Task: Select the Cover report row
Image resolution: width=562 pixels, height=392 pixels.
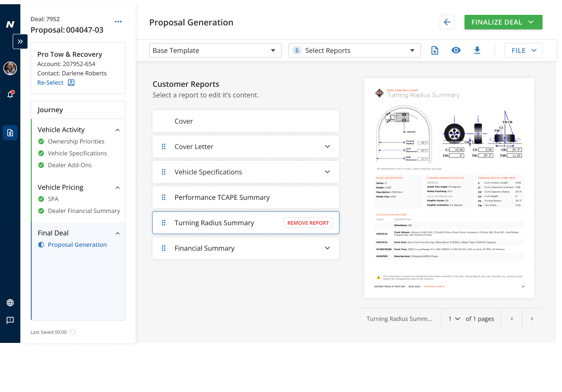Action: 246,121
